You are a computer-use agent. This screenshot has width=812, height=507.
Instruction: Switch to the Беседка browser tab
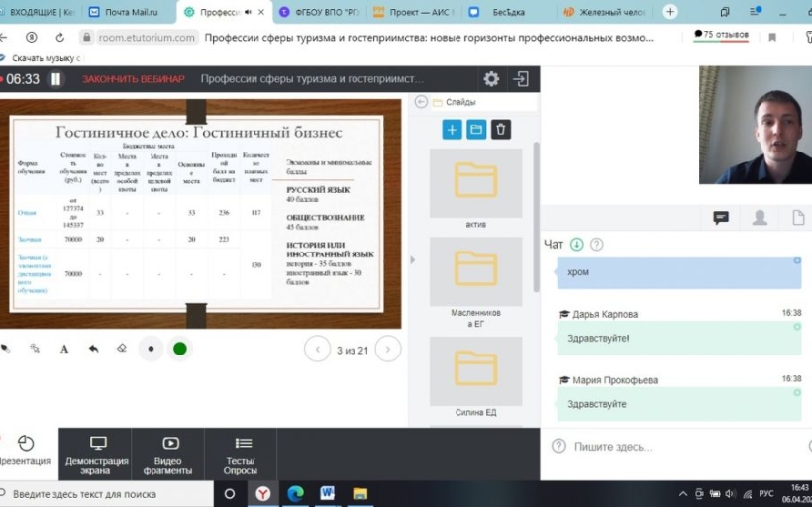508,12
